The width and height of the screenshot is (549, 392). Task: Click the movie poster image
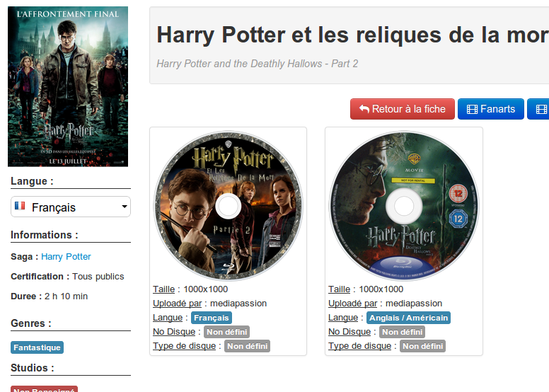point(68,86)
